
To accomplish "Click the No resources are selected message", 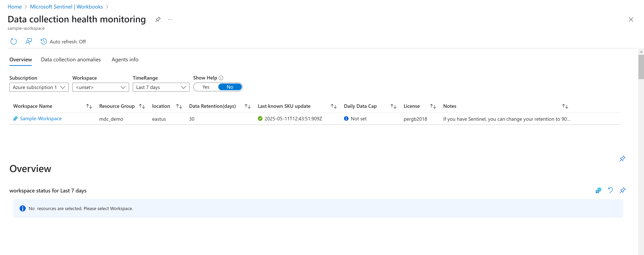I will pyautogui.click(x=81, y=208).
